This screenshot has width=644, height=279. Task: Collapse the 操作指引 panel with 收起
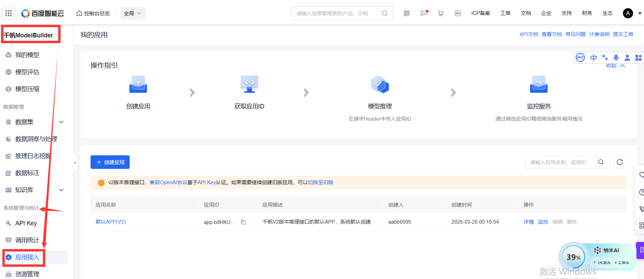[x=615, y=66]
